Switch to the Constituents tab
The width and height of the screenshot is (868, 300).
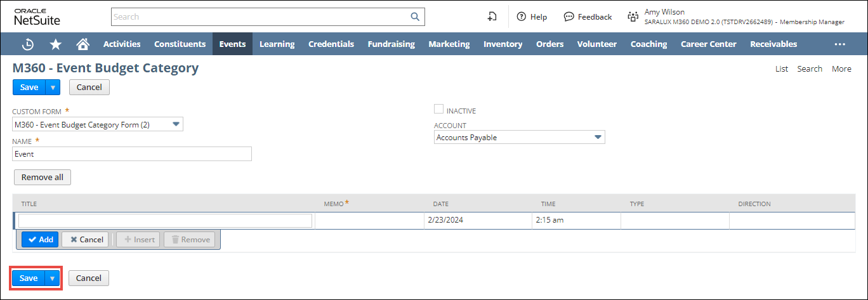click(180, 44)
